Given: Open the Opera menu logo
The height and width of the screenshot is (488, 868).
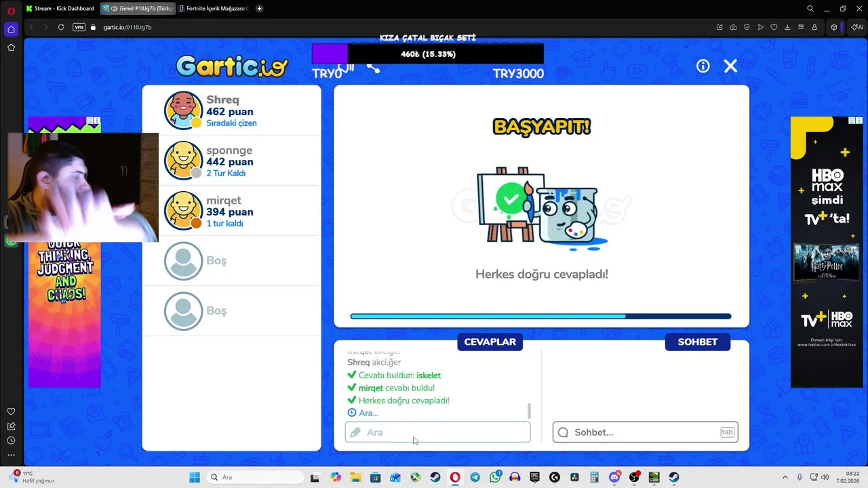Looking at the screenshot, I should tap(11, 11).
